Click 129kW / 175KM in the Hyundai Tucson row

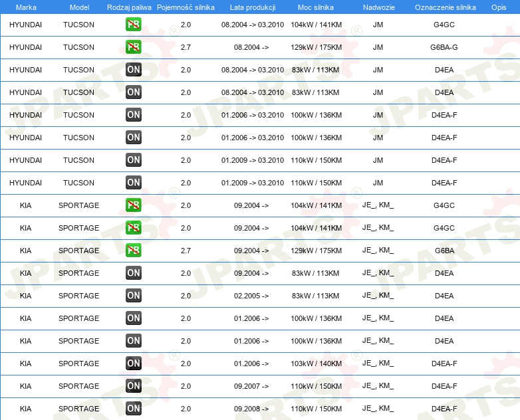tap(316, 47)
